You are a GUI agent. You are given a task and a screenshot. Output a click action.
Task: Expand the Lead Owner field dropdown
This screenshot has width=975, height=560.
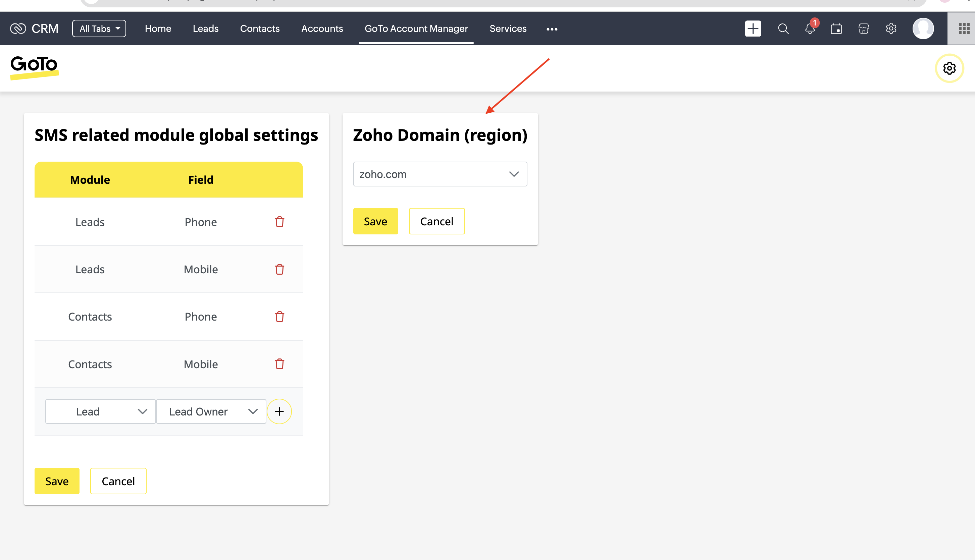[x=211, y=411]
